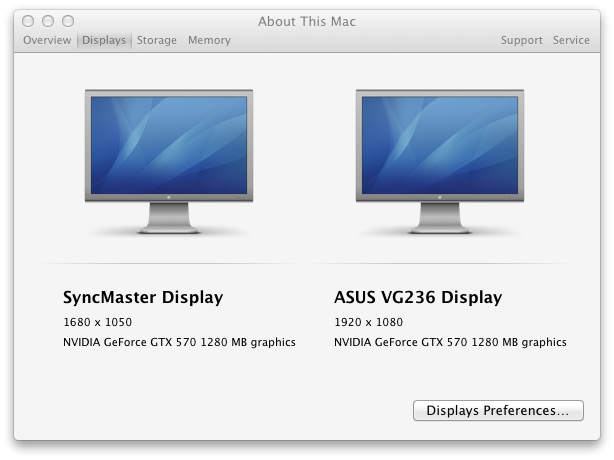Click graphics info under SyncMaster Display
The height and width of the screenshot is (460, 614).
pos(179,342)
